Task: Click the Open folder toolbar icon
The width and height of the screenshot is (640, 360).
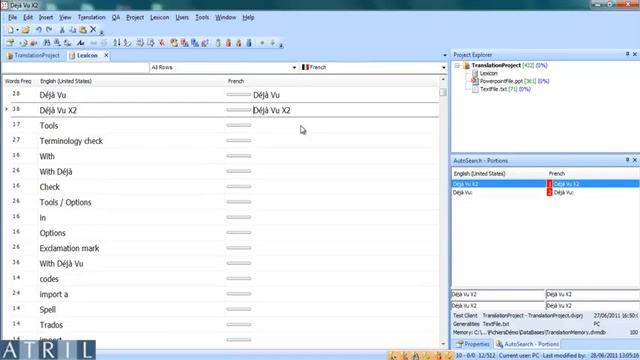Action: [25, 30]
